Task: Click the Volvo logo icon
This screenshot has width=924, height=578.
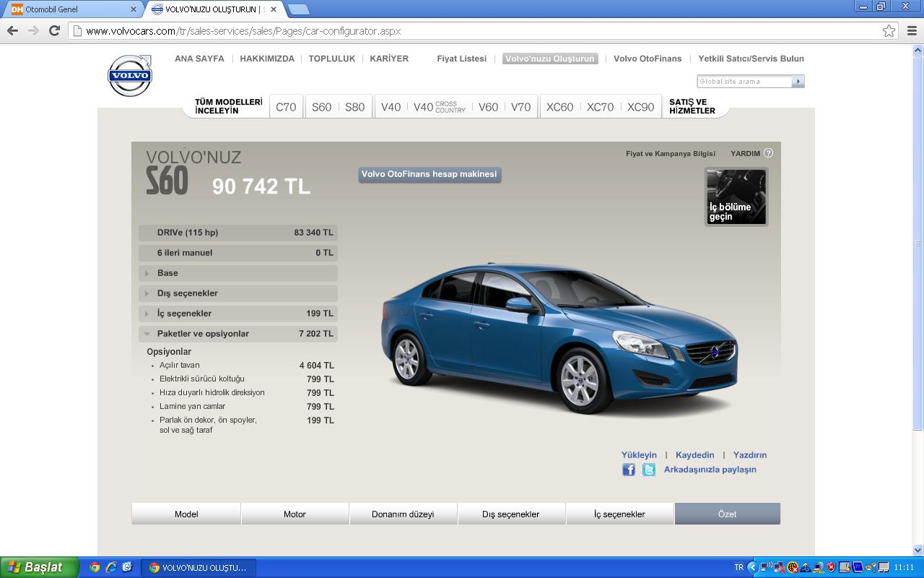Action: [x=130, y=75]
